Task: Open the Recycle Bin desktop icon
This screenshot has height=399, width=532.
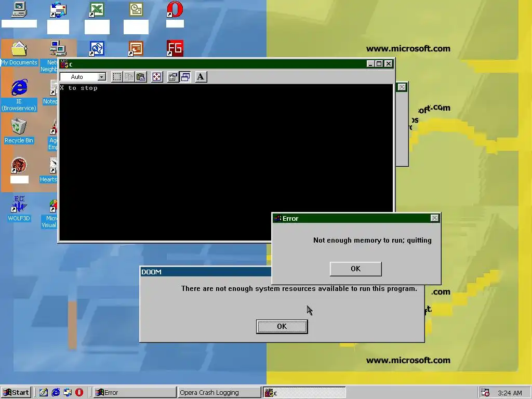Action: pyautogui.click(x=19, y=127)
